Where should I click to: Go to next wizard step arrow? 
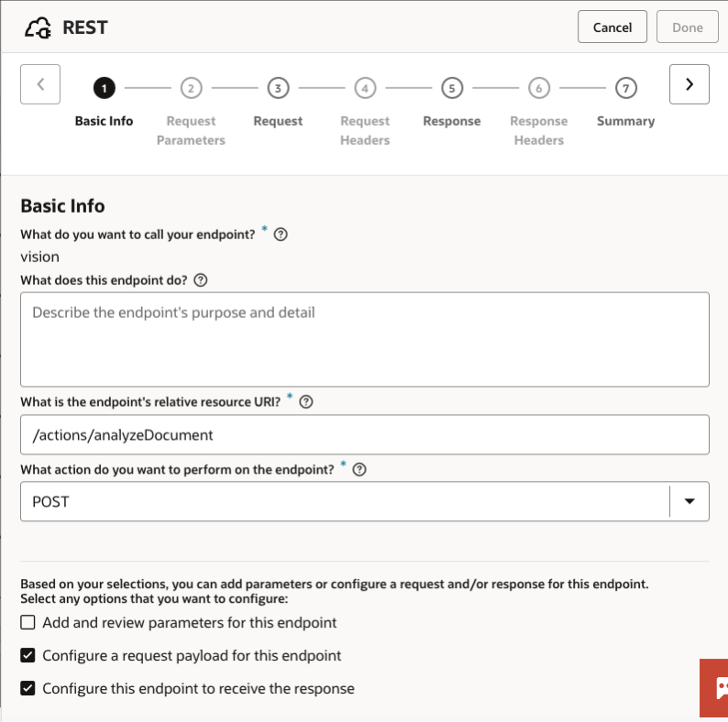point(689,84)
